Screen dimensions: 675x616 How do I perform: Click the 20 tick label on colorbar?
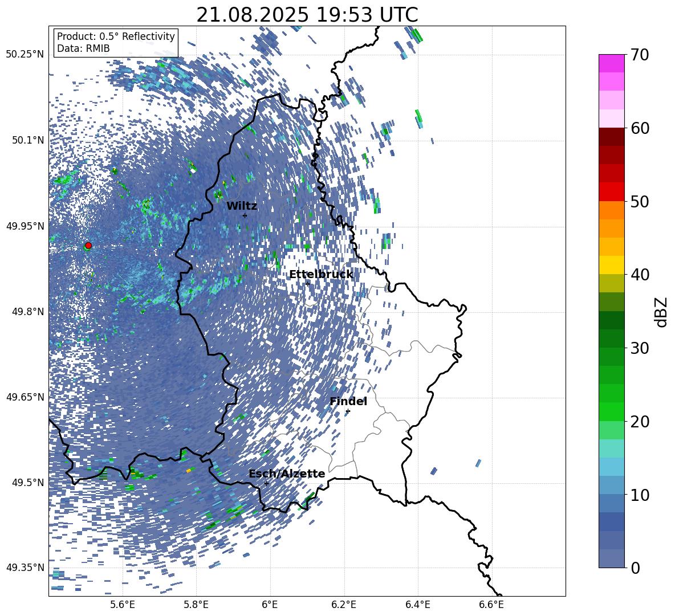(640, 422)
